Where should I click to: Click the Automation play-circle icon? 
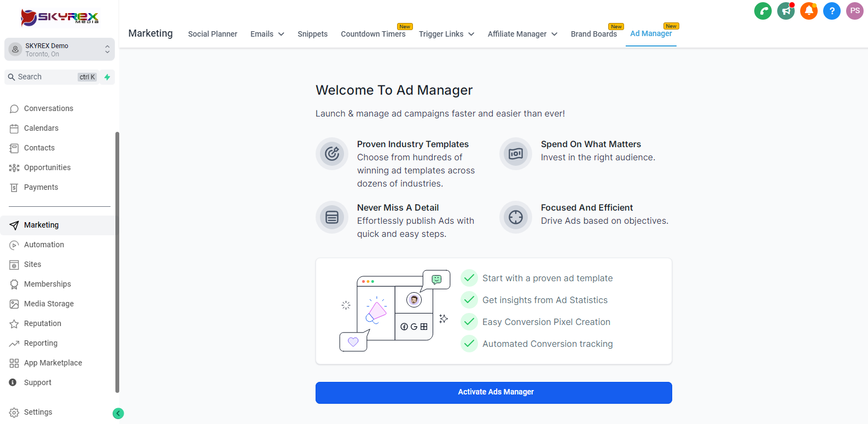click(14, 245)
